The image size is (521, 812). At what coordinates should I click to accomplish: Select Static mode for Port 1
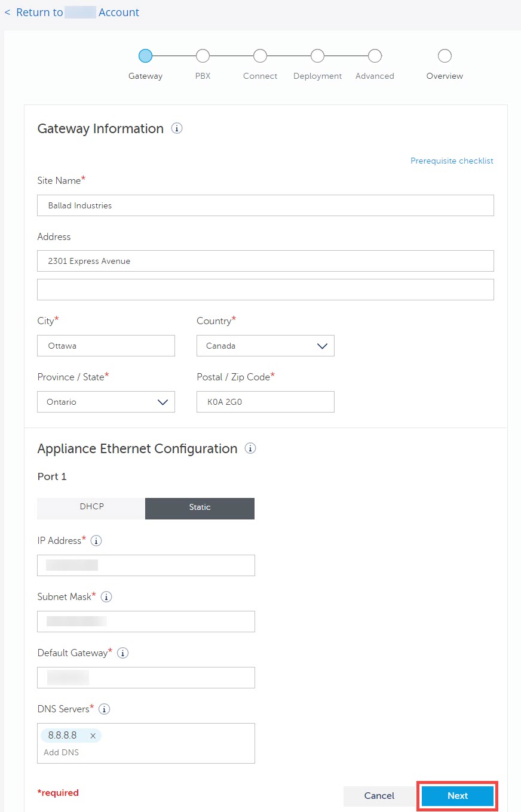tap(200, 508)
